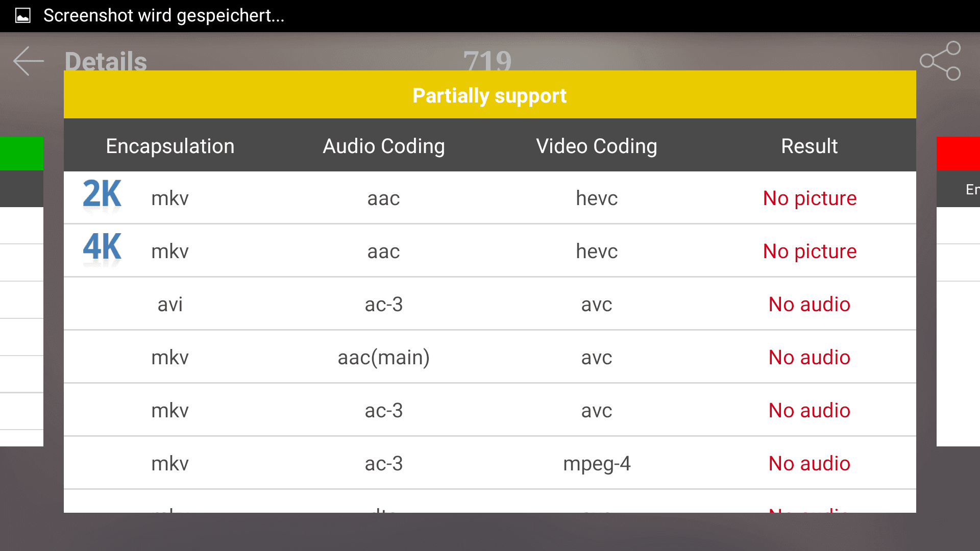This screenshot has height=551, width=980.
Task: Tap the back arrow icon
Action: pos(29,61)
